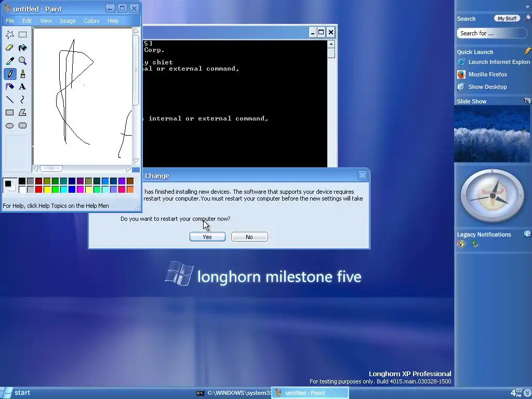The image size is (532, 399).
Task: Select the Pencil tool in Paint
Action: click(x=10, y=74)
